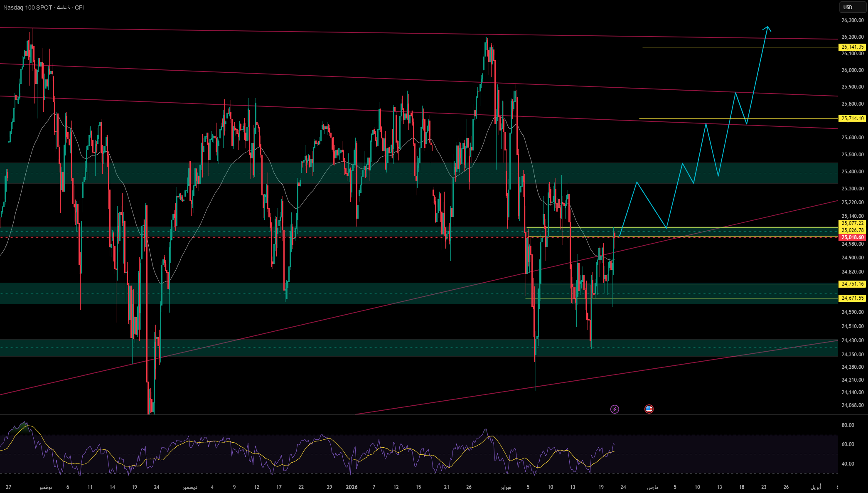This screenshot has width=868, height=493.
Task: Click the 80.00 level on RSI scale
Action: (x=848, y=425)
